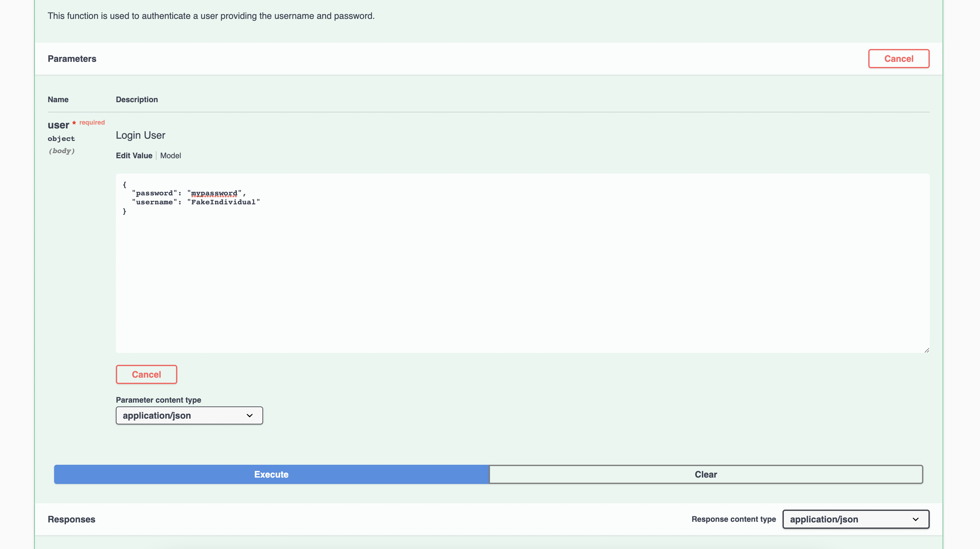Screen dimensions: 980x549
Task: Click the Clear button
Action: coord(706,474)
